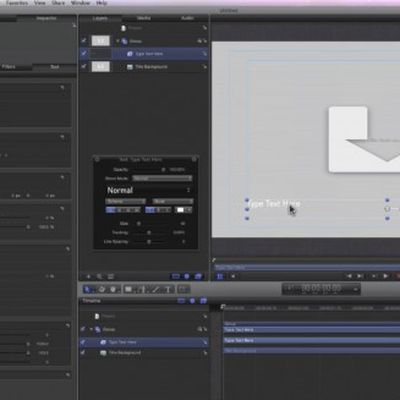Switch to the Layers tab
Image resolution: width=400 pixels, height=400 pixels.
click(100, 18)
